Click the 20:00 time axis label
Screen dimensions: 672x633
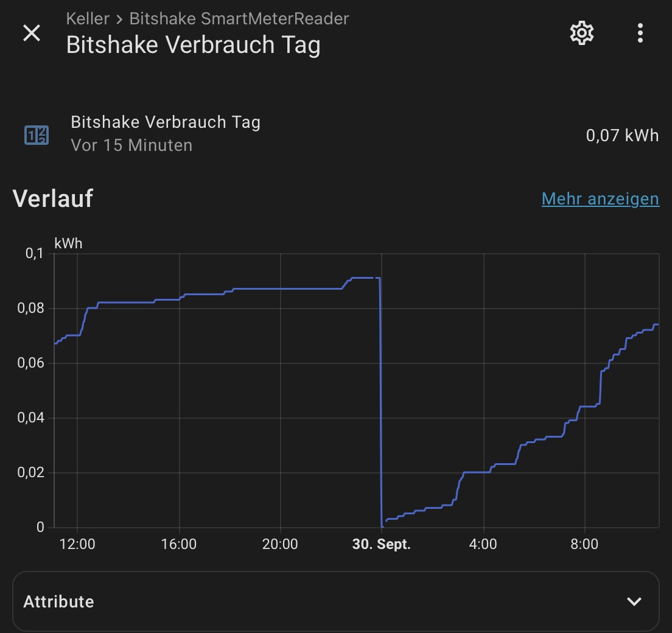tap(280, 544)
